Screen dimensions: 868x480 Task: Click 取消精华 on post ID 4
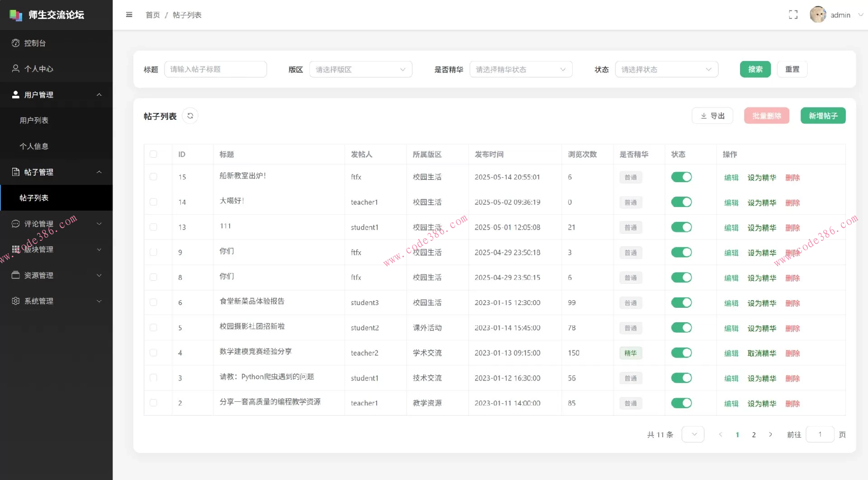[761, 353]
